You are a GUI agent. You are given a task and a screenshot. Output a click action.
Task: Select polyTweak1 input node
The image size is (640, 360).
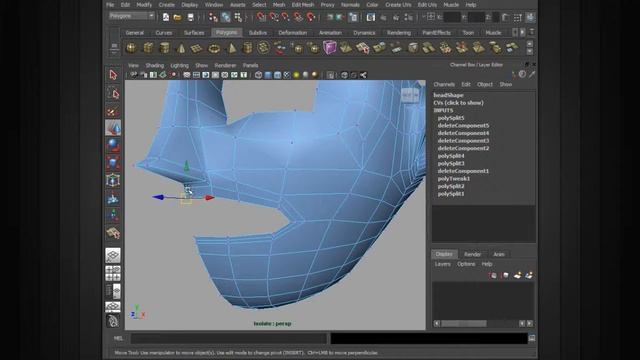453,179
